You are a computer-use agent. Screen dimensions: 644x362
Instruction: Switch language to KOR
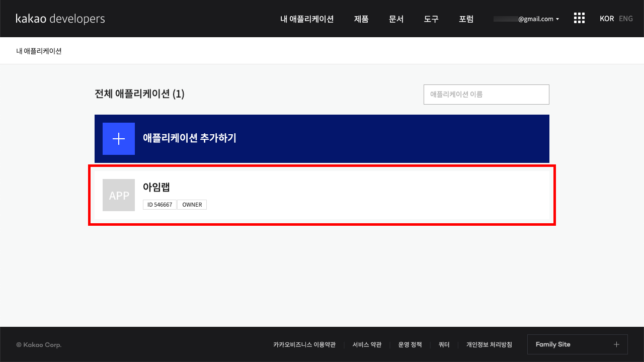pyautogui.click(x=607, y=19)
